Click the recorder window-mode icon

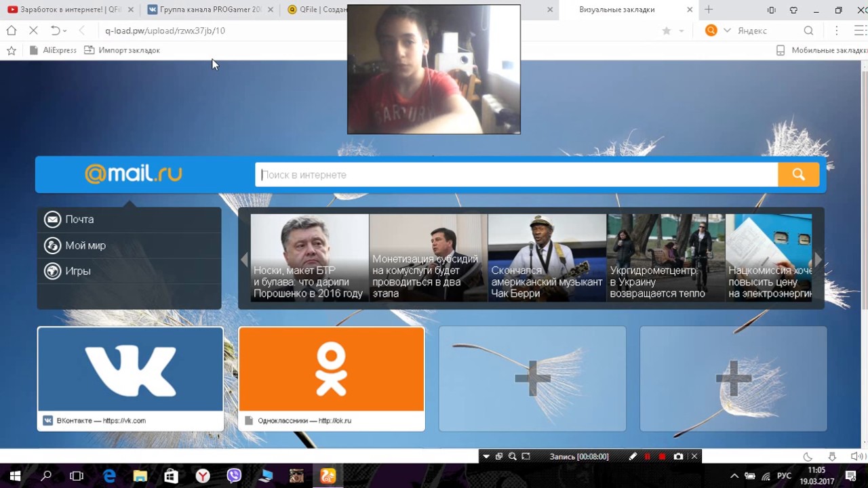point(499,457)
